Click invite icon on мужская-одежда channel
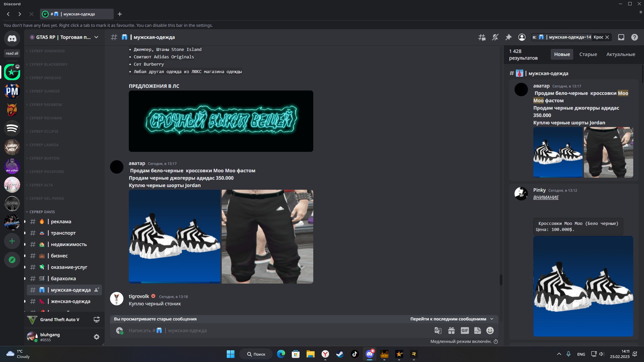644x362 pixels. pyautogui.click(x=97, y=290)
